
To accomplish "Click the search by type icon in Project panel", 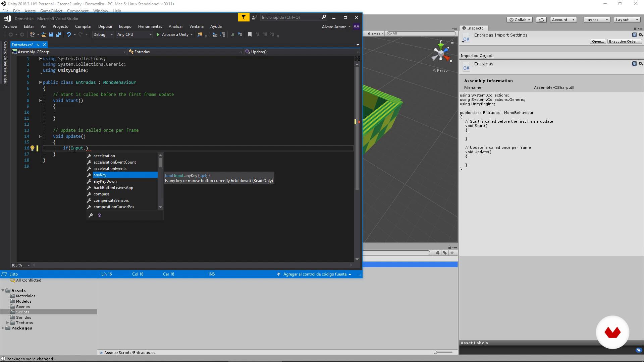I will point(438,253).
